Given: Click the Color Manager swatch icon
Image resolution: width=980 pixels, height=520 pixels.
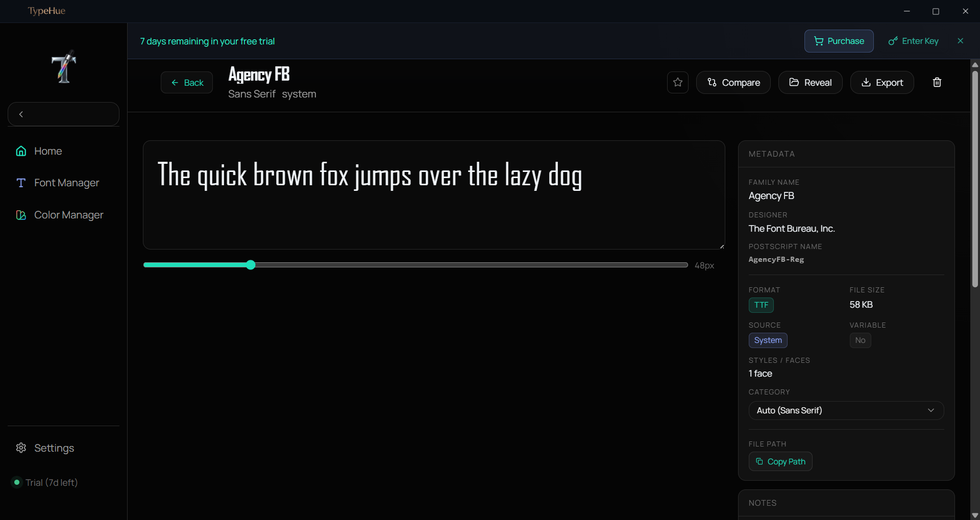Looking at the screenshot, I should [21, 215].
